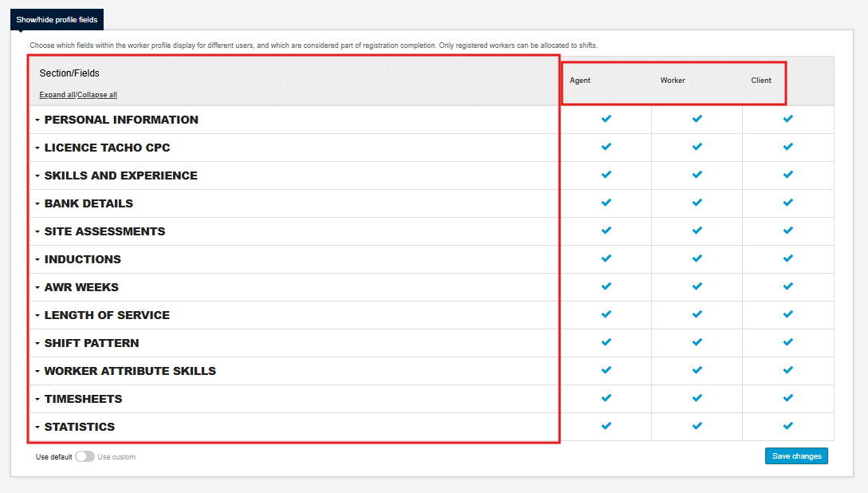Click the Expand all link
Viewport: 868px width, 493px height.
click(57, 94)
